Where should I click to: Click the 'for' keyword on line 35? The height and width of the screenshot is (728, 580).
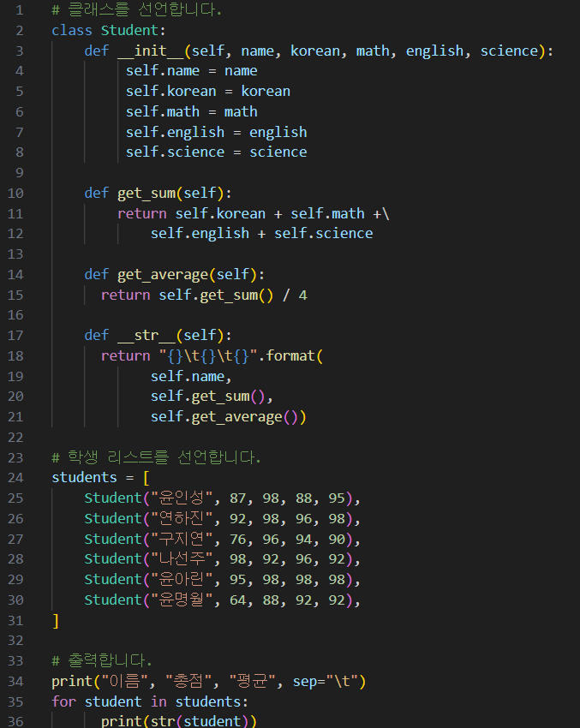(x=63, y=701)
